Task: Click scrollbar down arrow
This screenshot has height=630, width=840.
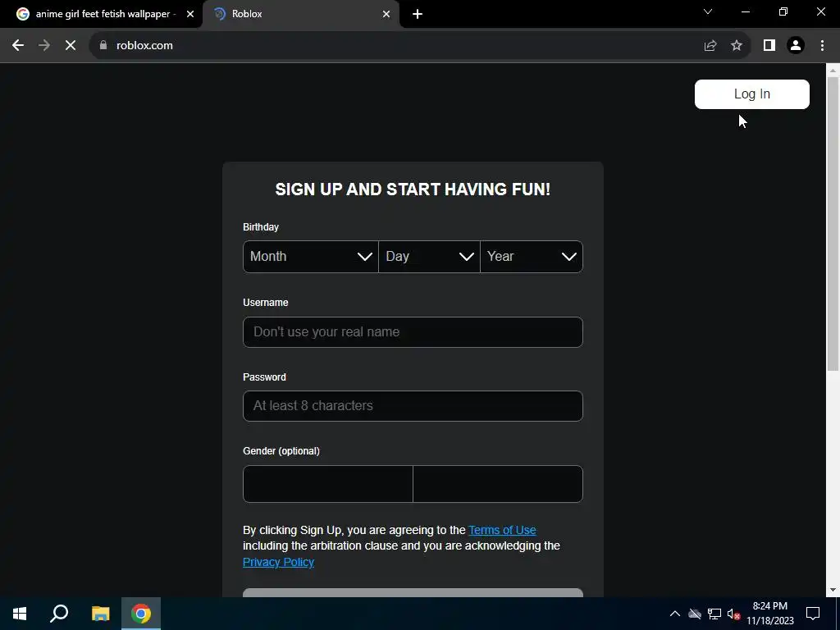Action: pyautogui.click(x=833, y=591)
